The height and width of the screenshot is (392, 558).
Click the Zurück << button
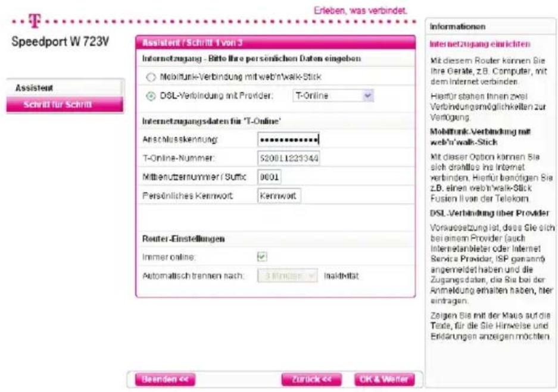[x=311, y=379]
